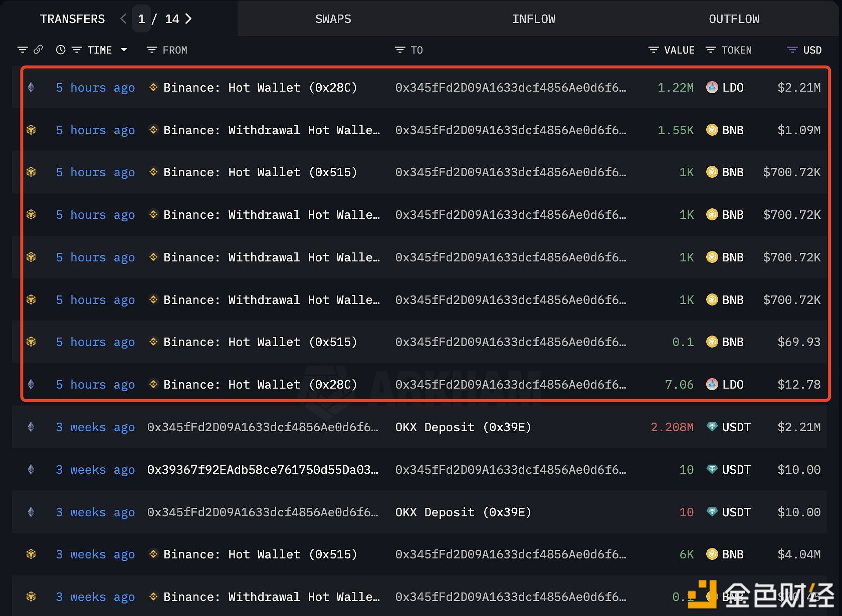Click the LDO token icon on $12.78 row

click(x=712, y=385)
